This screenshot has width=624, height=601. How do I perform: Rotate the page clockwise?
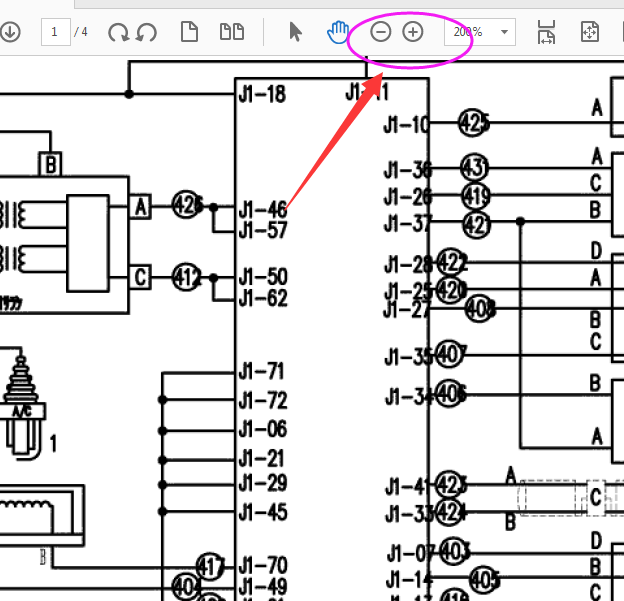pos(118,32)
